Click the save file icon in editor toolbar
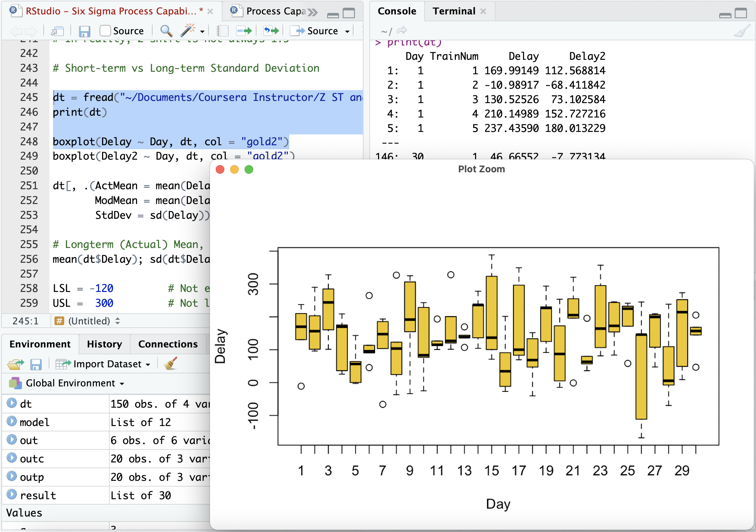 (x=84, y=31)
